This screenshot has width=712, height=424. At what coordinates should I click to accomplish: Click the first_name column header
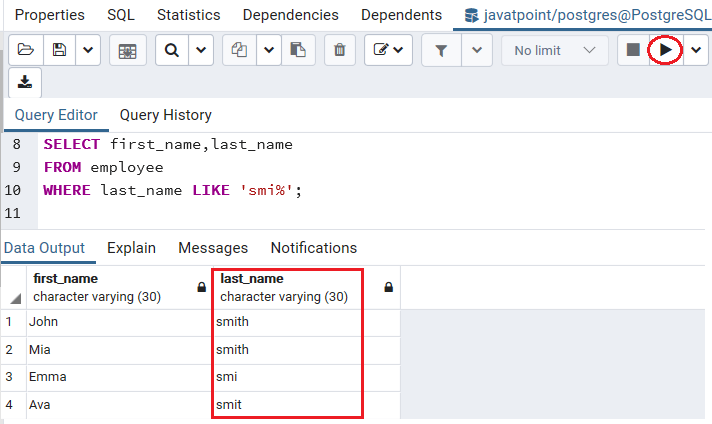click(x=119, y=288)
